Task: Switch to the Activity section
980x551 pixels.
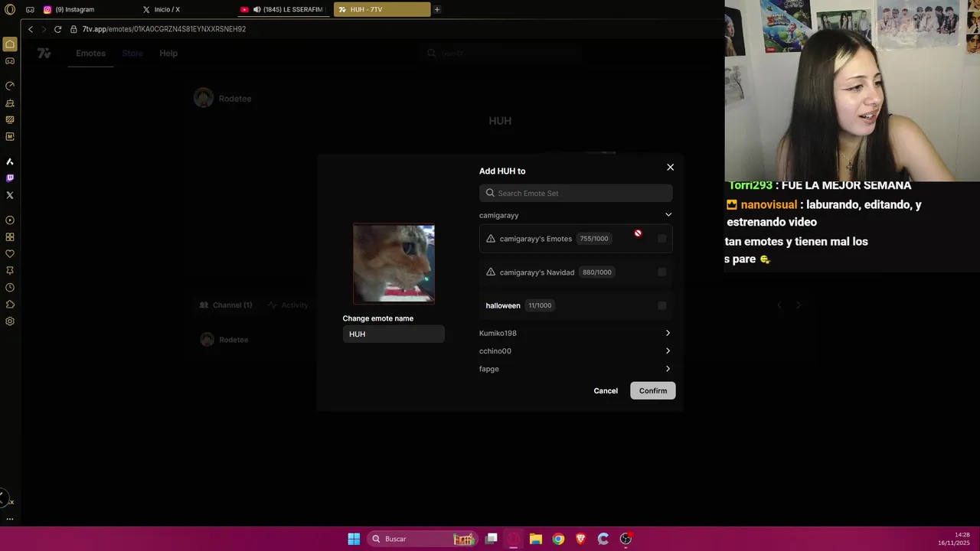Action: 288,305
